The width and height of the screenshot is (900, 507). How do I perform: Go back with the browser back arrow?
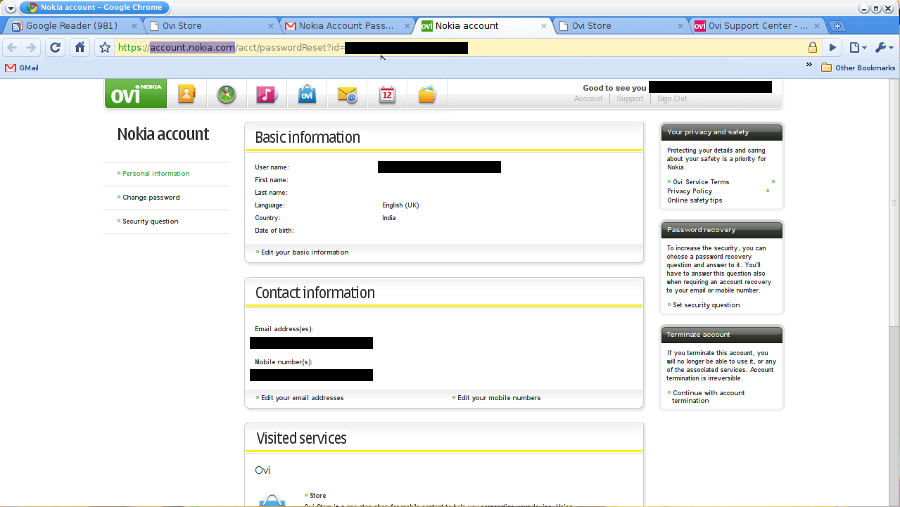click(12, 48)
